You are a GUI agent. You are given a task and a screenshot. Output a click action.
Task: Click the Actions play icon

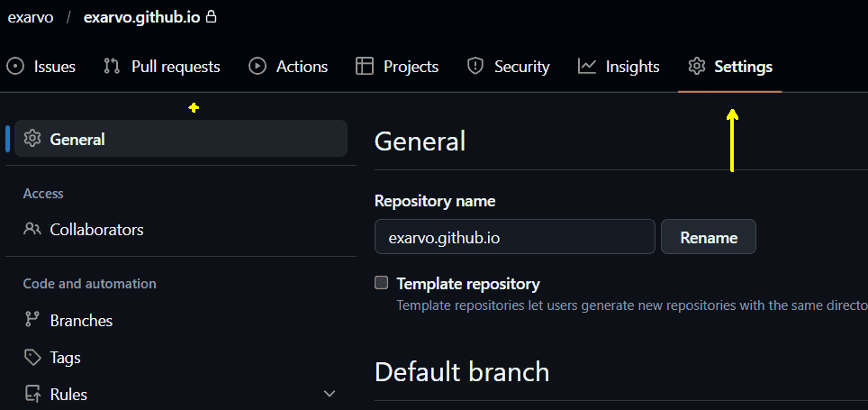(258, 67)
